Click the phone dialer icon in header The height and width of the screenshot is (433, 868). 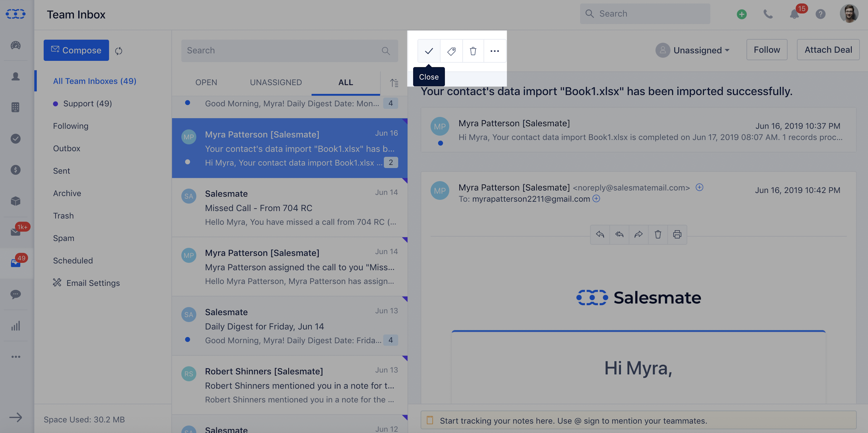(768, 14)
